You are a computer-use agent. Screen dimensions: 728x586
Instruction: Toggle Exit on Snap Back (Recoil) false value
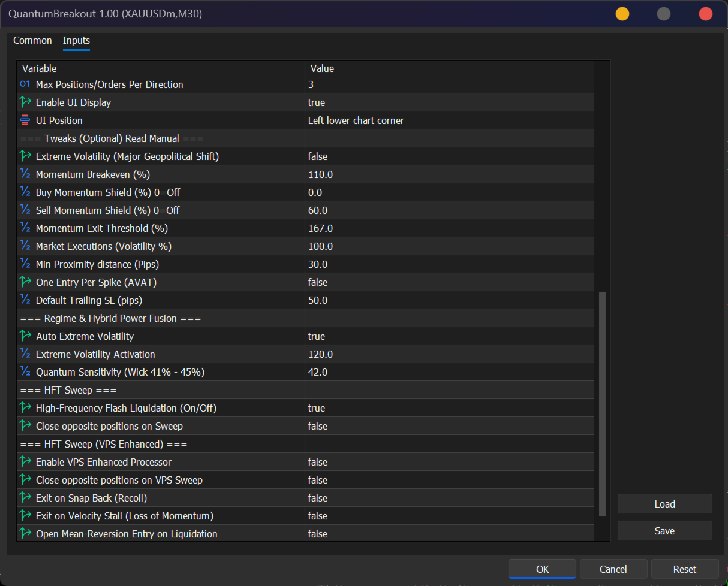pos(449,498)
